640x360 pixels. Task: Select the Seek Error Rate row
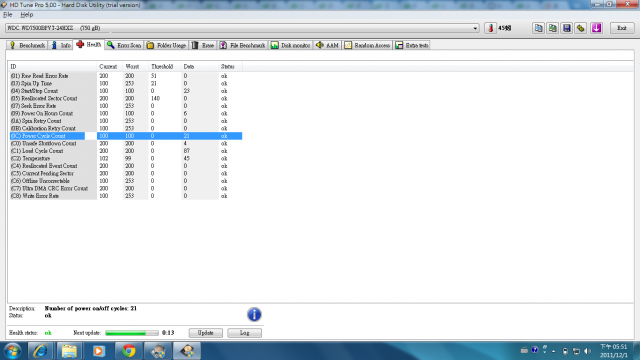click(126, 106)
